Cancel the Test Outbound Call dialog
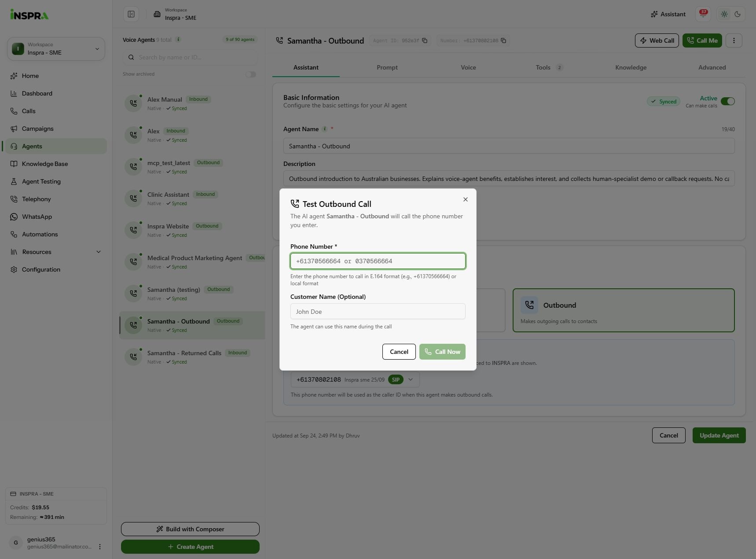The width and height of the screenshot is (756, 559). point(399,352)
